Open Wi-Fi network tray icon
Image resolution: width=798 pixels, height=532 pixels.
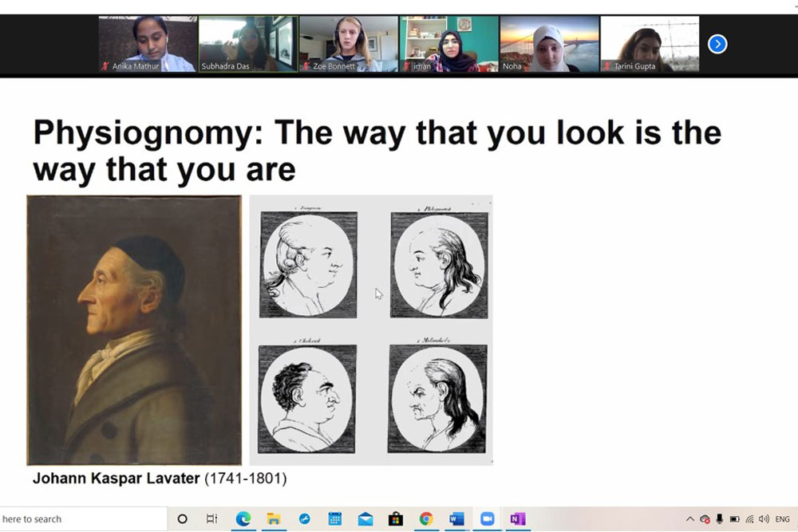pyautogui.click(x=749, y=519)
